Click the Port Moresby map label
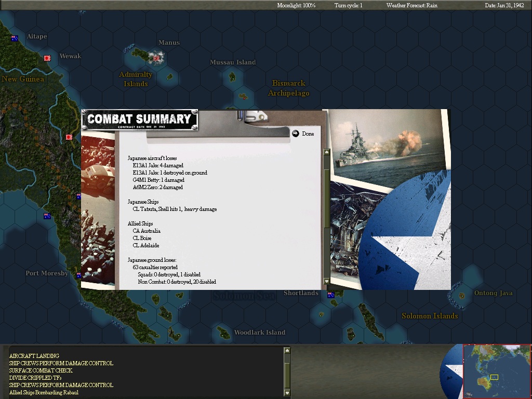 [47, 273]
